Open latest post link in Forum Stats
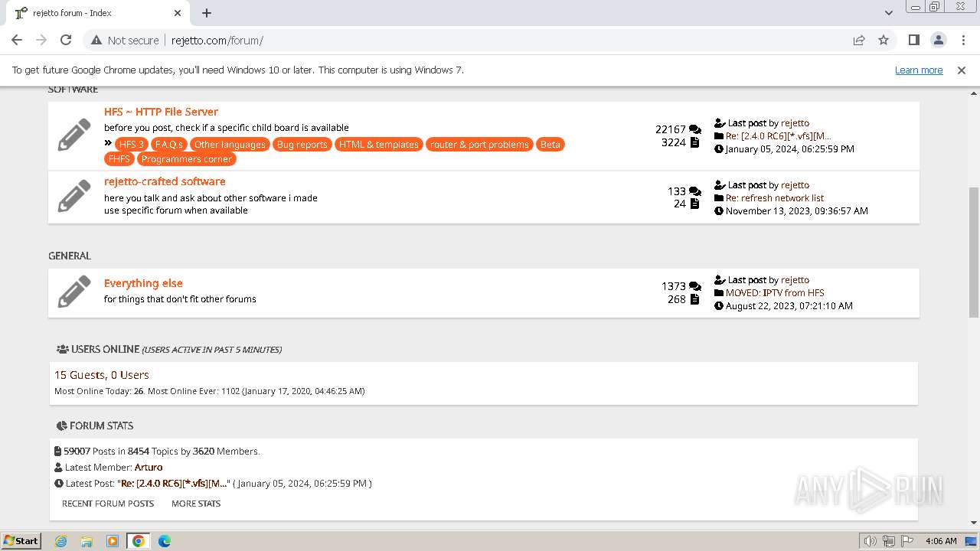 [175, 484]
